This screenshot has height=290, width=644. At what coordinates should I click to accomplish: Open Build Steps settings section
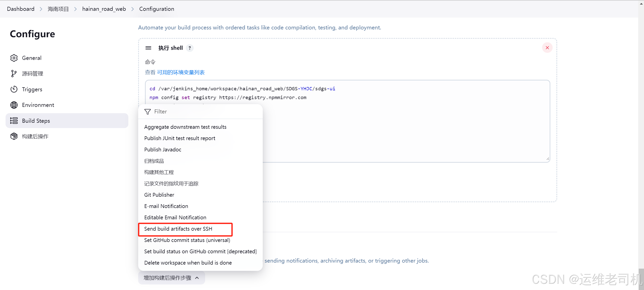point(67,121)
